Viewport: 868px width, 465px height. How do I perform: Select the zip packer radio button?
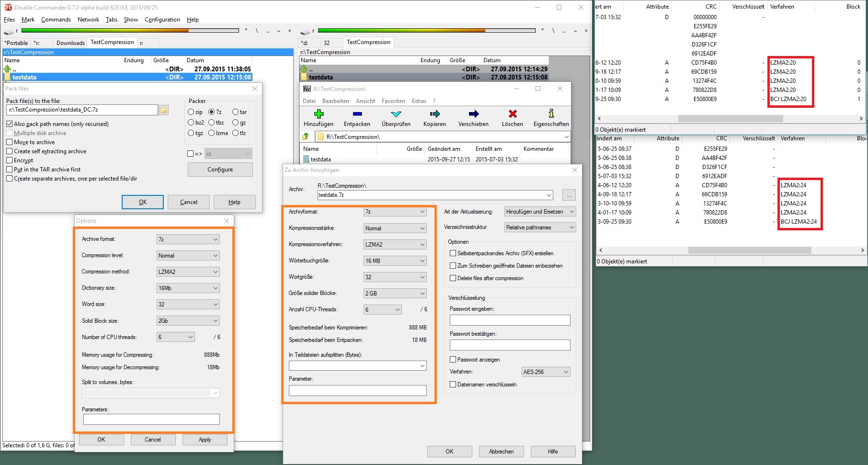191,112
